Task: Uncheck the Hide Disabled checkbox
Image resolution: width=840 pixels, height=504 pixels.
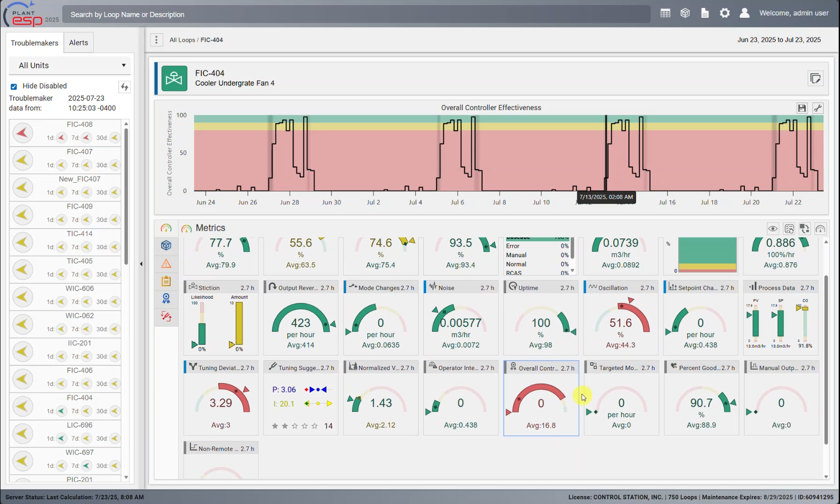Action: (x=14, y=86)
